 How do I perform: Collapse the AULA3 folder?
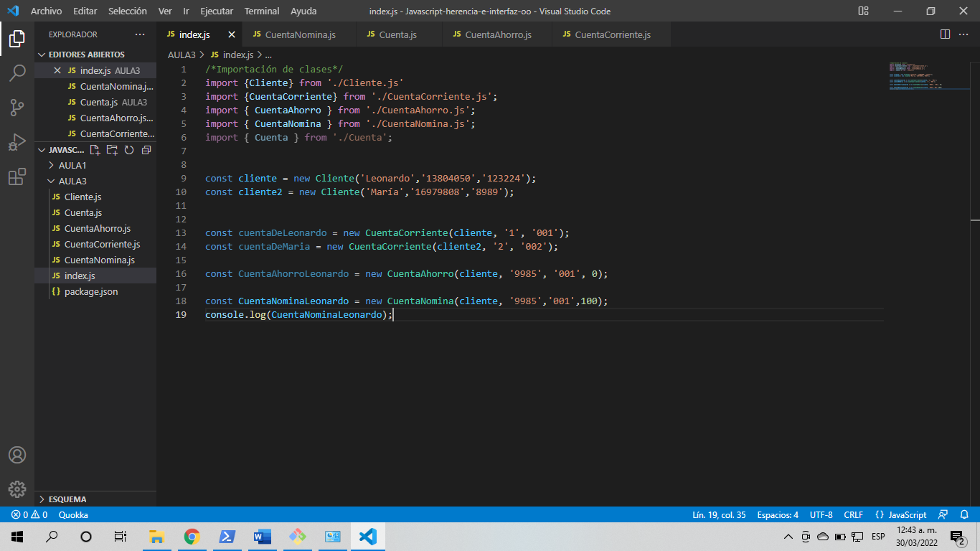(72, 182)
